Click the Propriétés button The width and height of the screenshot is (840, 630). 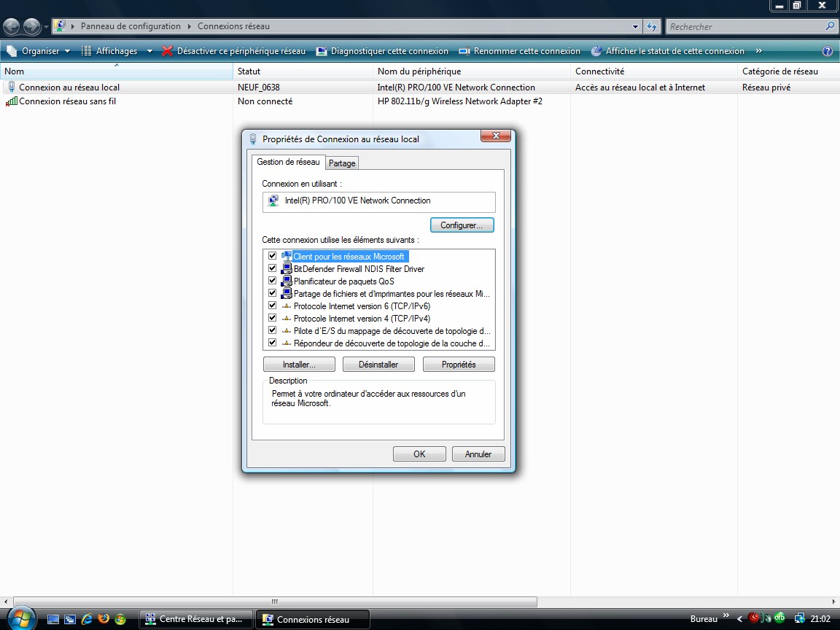click(459, 365)
